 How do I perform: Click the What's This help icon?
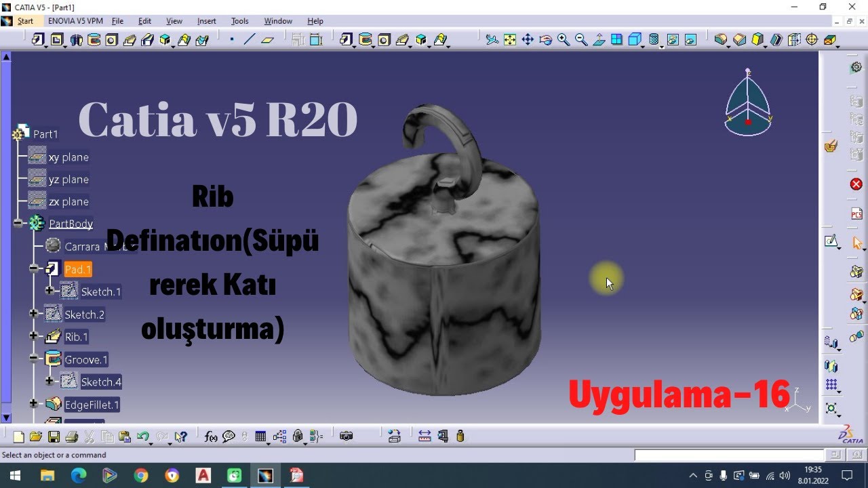point(180,436)
